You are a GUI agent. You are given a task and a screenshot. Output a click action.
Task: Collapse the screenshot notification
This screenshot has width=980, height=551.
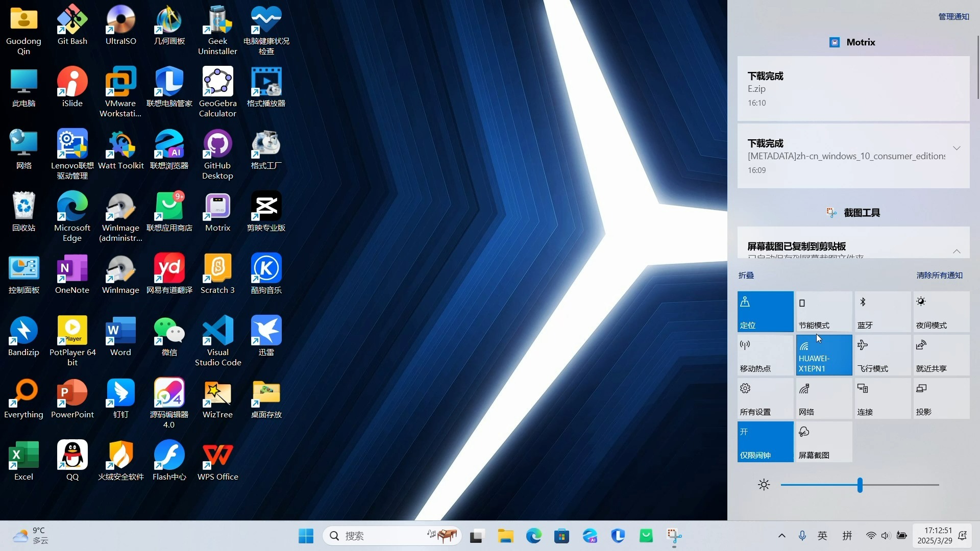[956, 251]
